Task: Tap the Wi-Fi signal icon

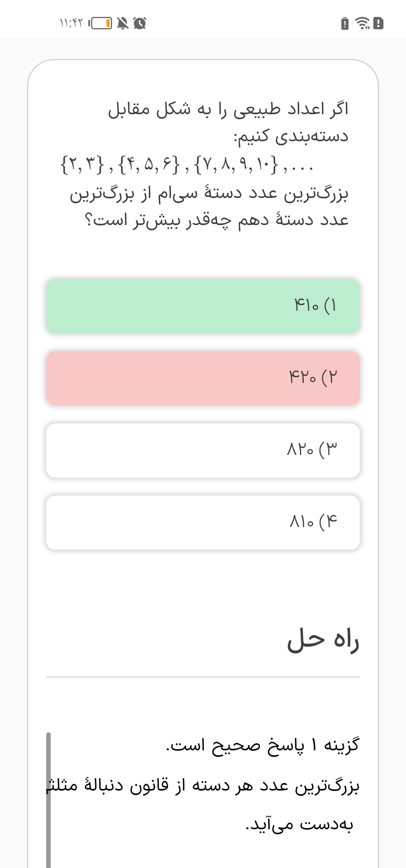Action: coord(362,23)
